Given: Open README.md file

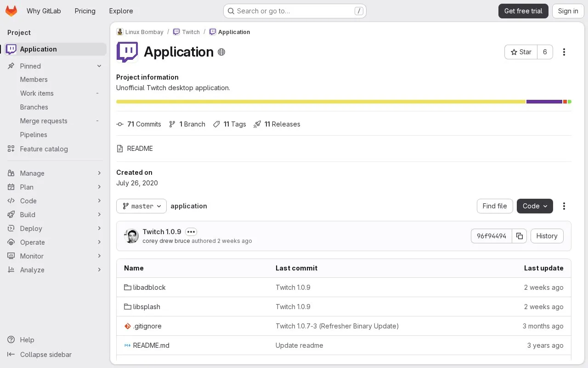Looking at the screenshot, I should pos(151,345).
